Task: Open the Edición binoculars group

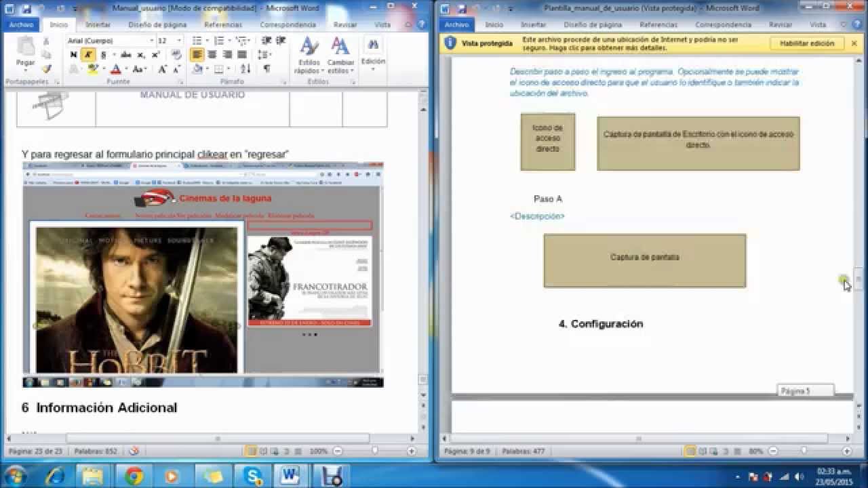Action: pyautogui.click(x=373, y=53)
